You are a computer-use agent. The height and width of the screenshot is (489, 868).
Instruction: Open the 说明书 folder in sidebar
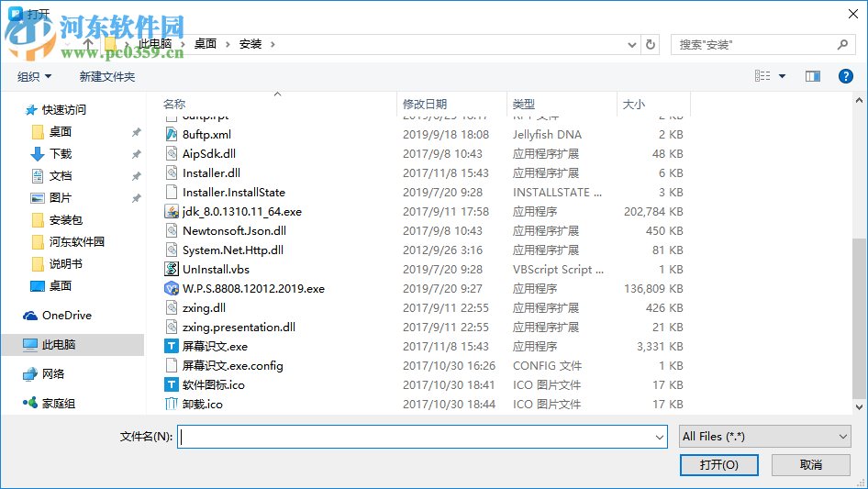pyautogui.click(x=66, y=264)
